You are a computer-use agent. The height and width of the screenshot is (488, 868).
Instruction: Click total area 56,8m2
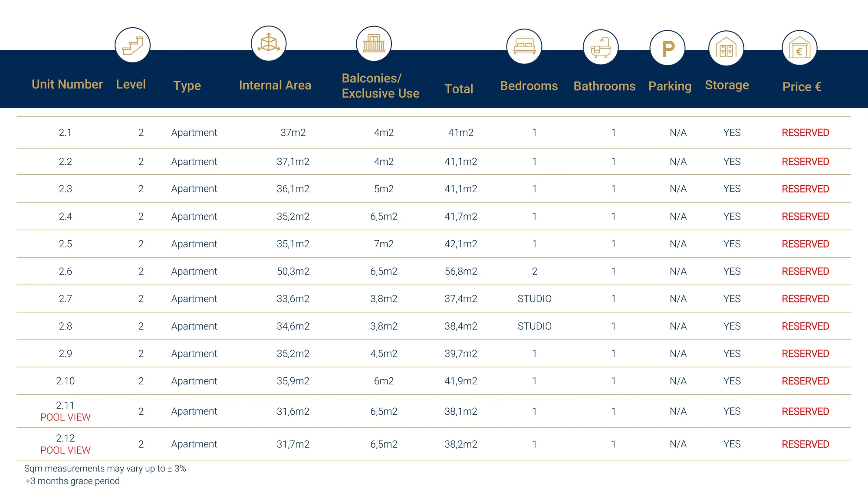(460, 272)
